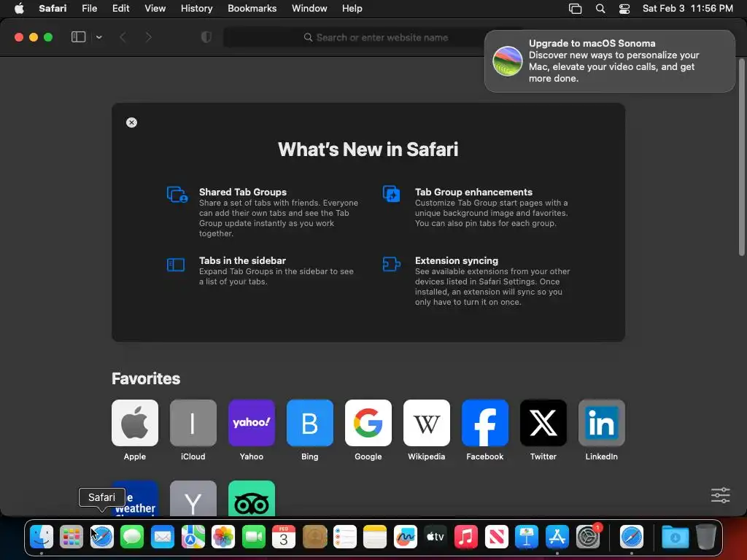Open Spotlight search in menu bar

(x=600, y=8)
